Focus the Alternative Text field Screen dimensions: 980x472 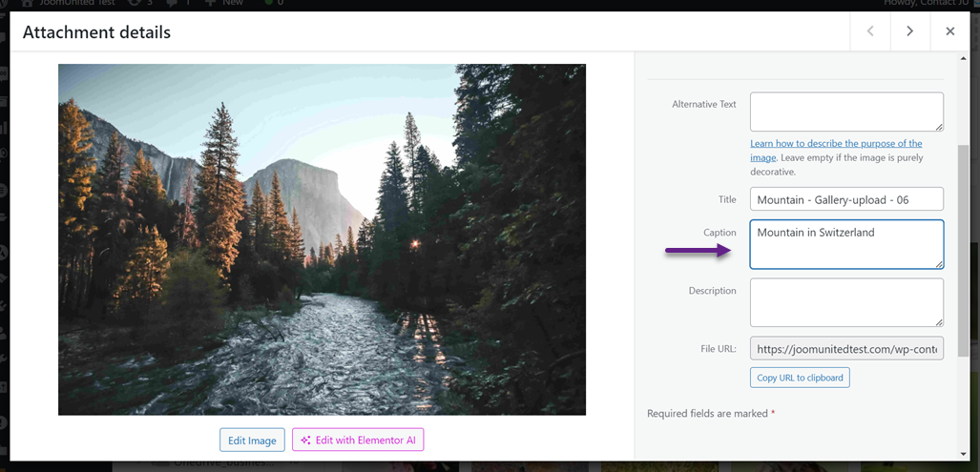point(845,112)
